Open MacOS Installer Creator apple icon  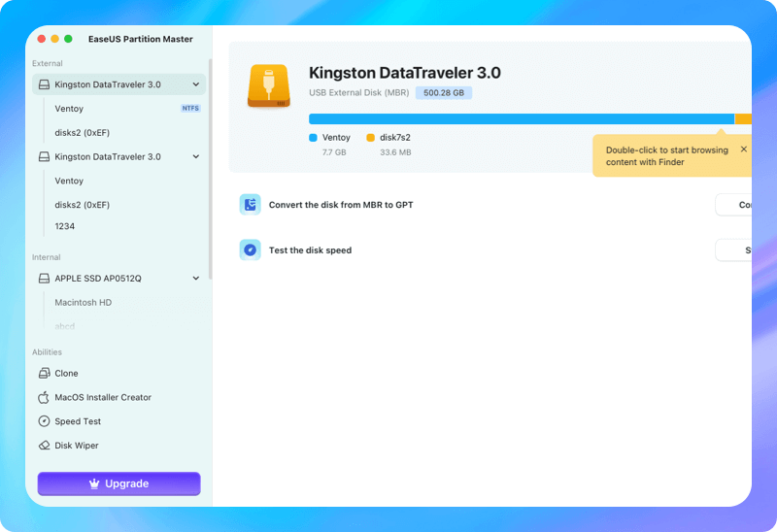tap(44, 397)
